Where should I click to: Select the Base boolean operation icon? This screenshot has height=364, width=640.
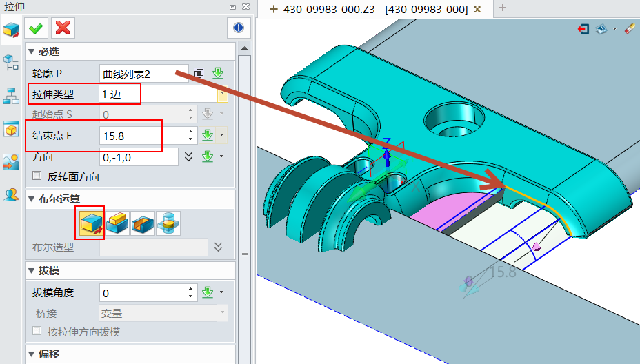pos(90,223)
